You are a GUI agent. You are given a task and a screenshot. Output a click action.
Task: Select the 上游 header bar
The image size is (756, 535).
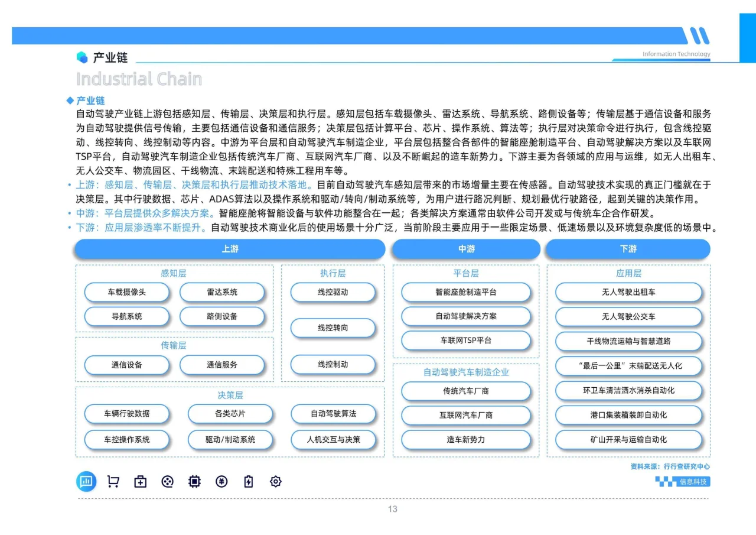click(230, 249)
